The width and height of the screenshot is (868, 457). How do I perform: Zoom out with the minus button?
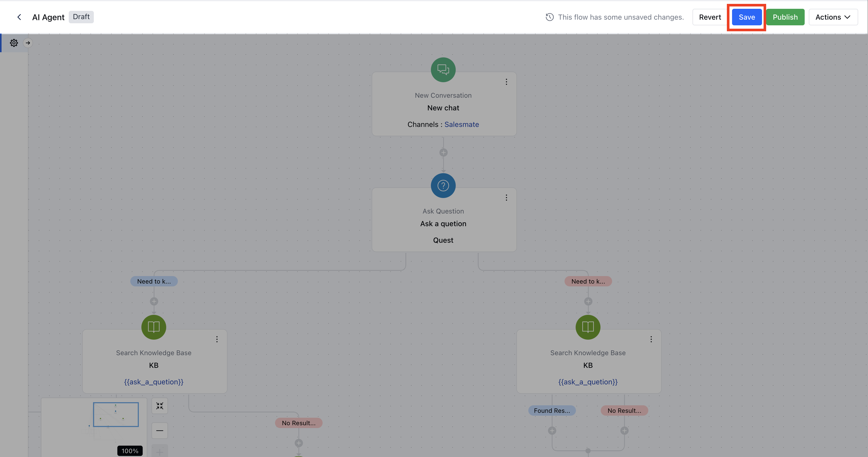[160, 430]
